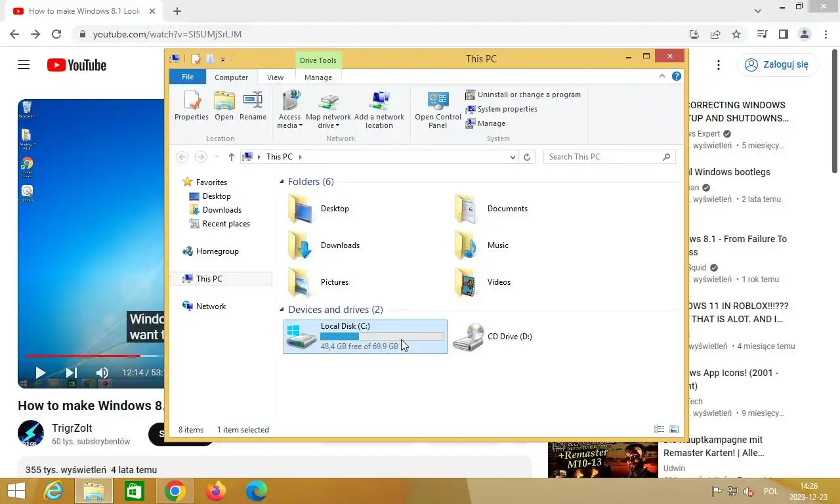This screenshot has height=504, width=840.
Task: Click the Rename icon in ribbon
Action: point(253,106)
